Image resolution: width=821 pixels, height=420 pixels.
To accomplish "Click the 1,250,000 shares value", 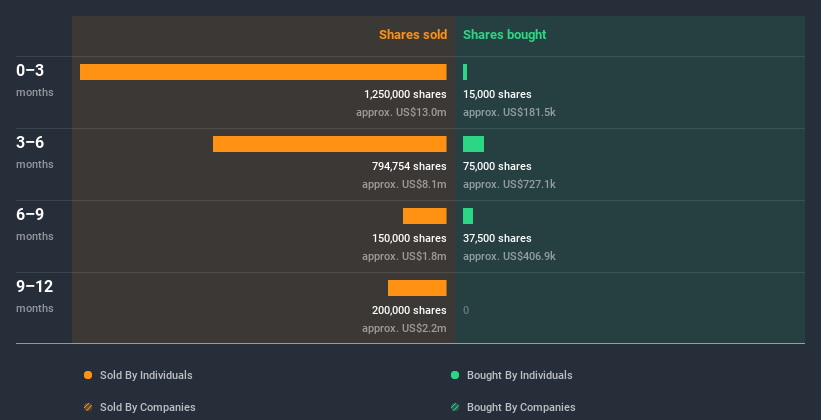I will click(405, 94).
